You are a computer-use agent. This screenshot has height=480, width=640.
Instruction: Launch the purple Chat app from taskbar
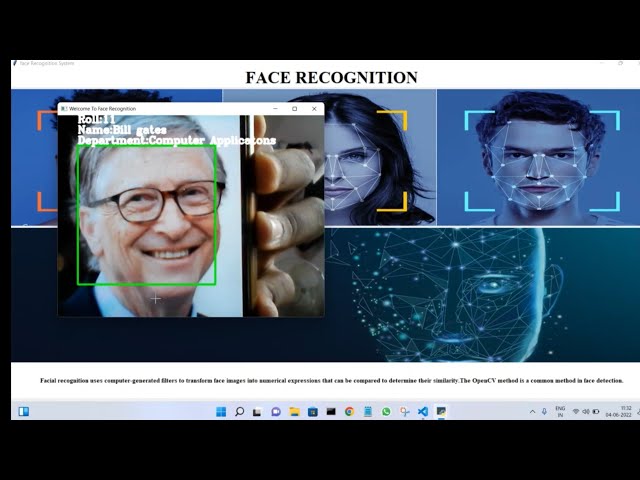276,412
